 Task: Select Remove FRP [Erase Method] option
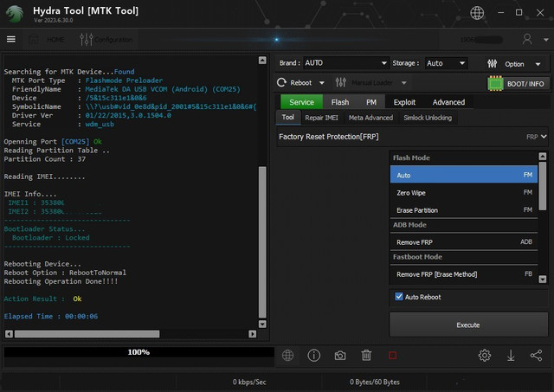pyautogui.click(x=464, y=274)
